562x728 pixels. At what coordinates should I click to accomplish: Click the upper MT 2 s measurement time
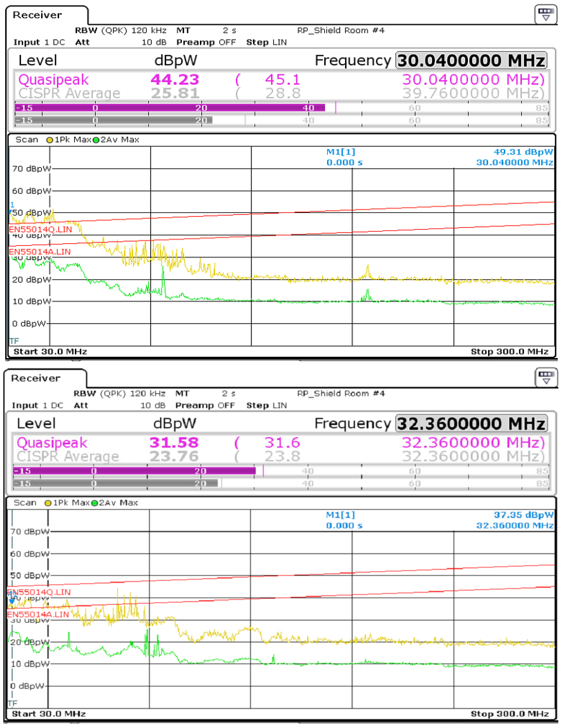(x=206, y=30)
